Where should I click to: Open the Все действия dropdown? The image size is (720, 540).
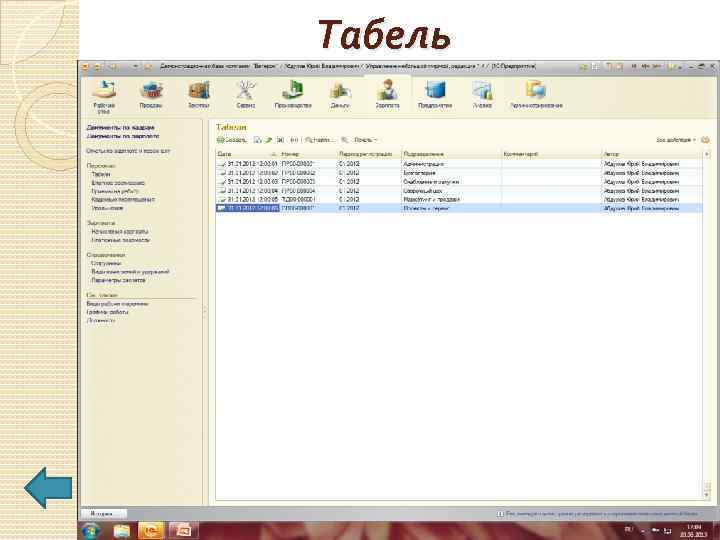[675, 140]
